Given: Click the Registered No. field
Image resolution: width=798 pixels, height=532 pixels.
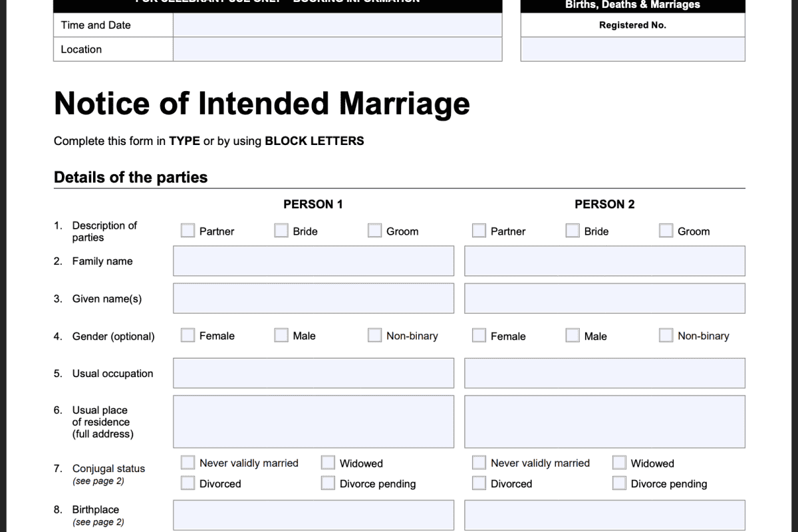Looking at the screenshot, I should [632, 49].
